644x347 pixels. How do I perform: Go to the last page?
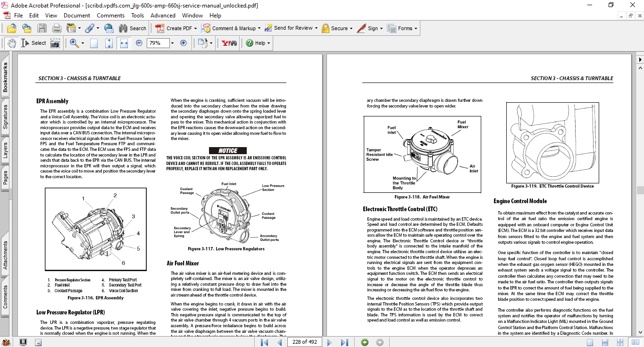pyautogui.click(x=345, y=342)
